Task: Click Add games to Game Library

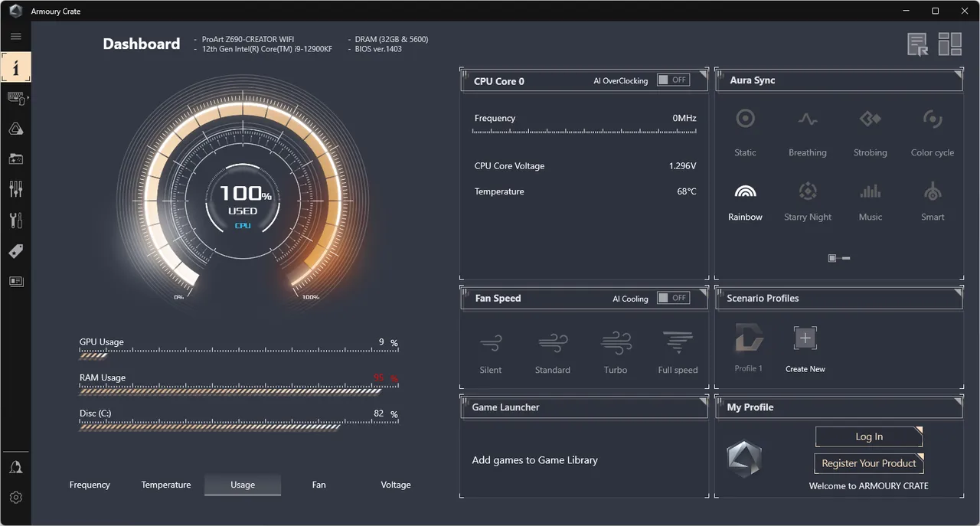Action: point(535,460)
